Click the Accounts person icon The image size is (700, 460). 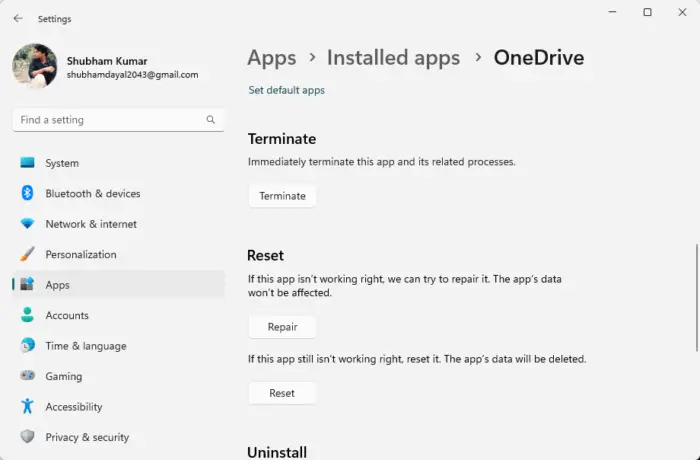[27, 315]
